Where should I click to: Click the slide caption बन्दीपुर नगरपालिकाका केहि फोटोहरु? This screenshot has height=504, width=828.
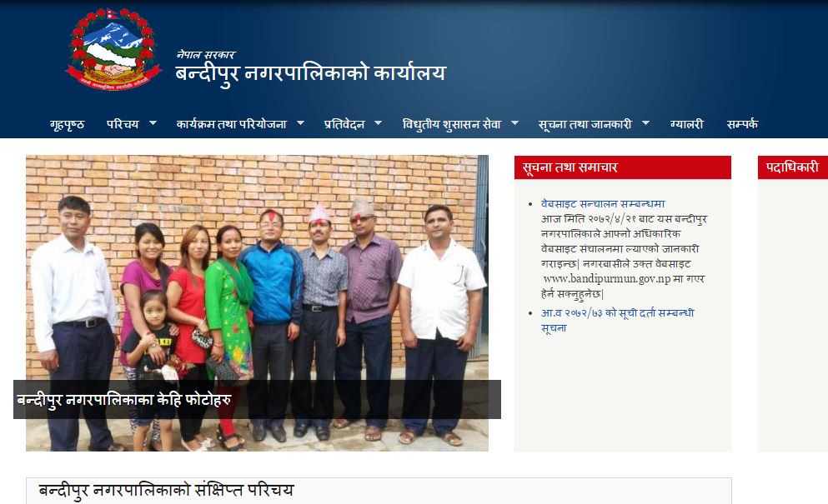(124, 400)
